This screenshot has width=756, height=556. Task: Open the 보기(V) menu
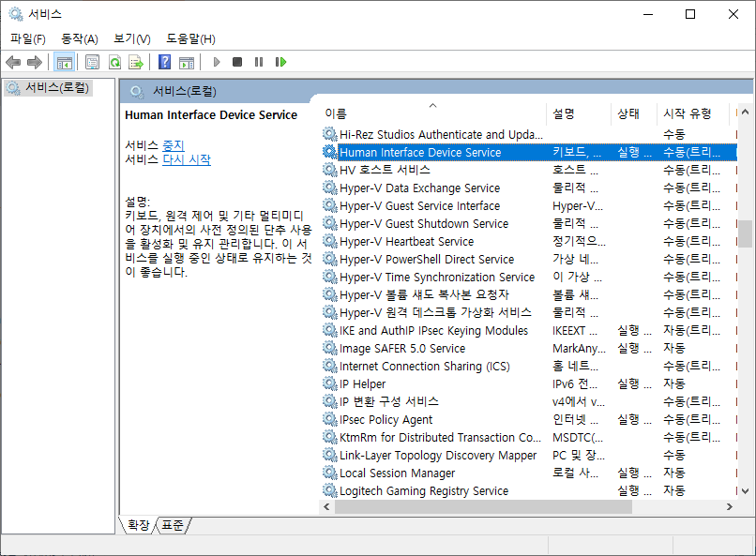click(x=132, y=38)
